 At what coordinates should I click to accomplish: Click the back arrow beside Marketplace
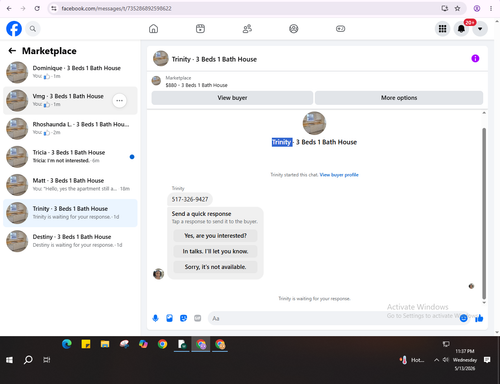(x=12, y=51)
